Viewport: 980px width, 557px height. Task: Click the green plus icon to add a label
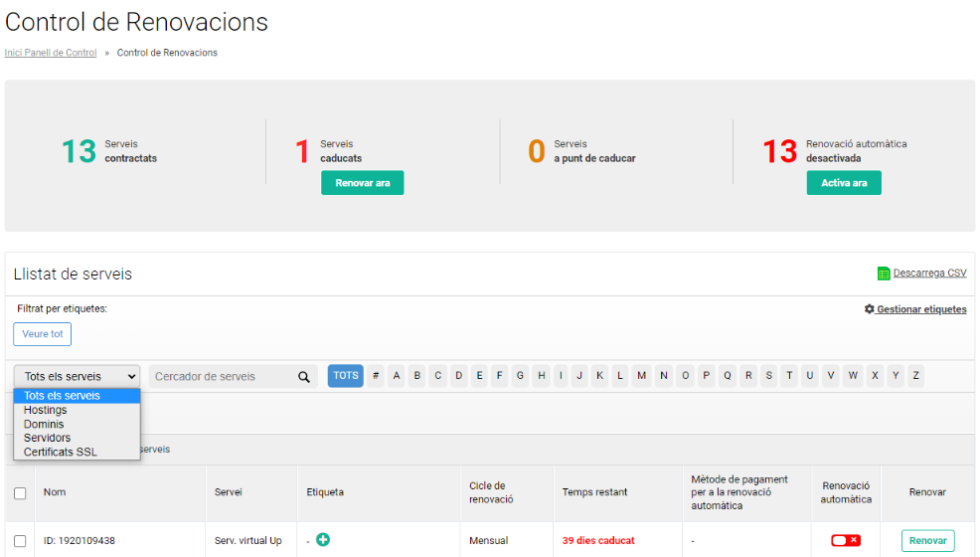click(322, 539)
